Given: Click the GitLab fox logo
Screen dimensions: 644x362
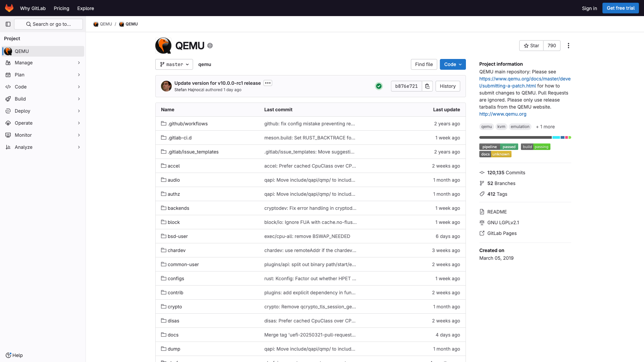Looking at the screenshot, I should (x=9, y=8).
